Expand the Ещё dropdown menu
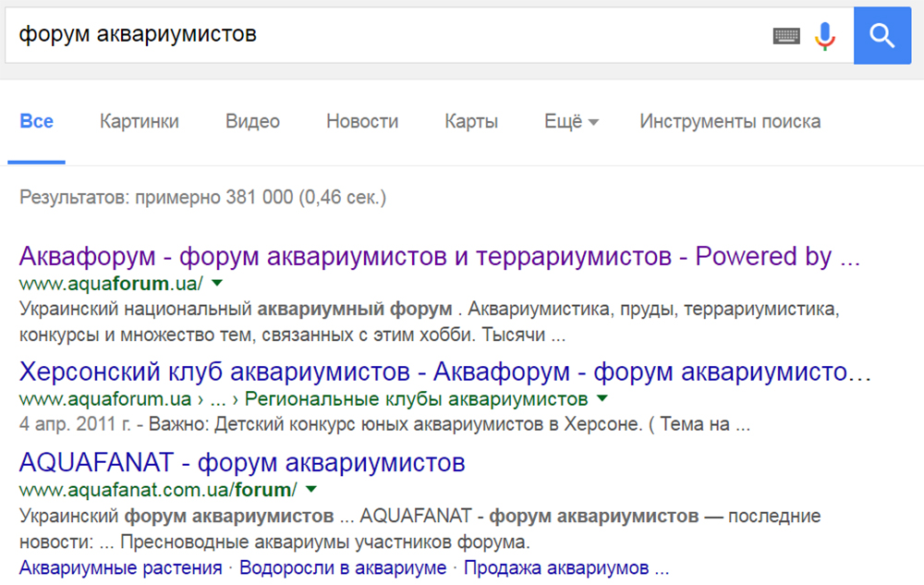 click(571, 122)
